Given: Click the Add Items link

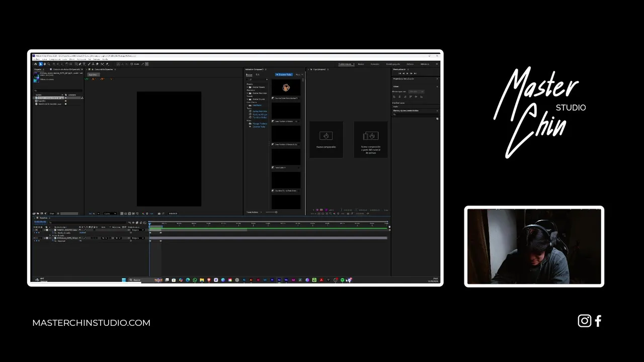Looking at the screenshot, I should (x=257, y=105).
